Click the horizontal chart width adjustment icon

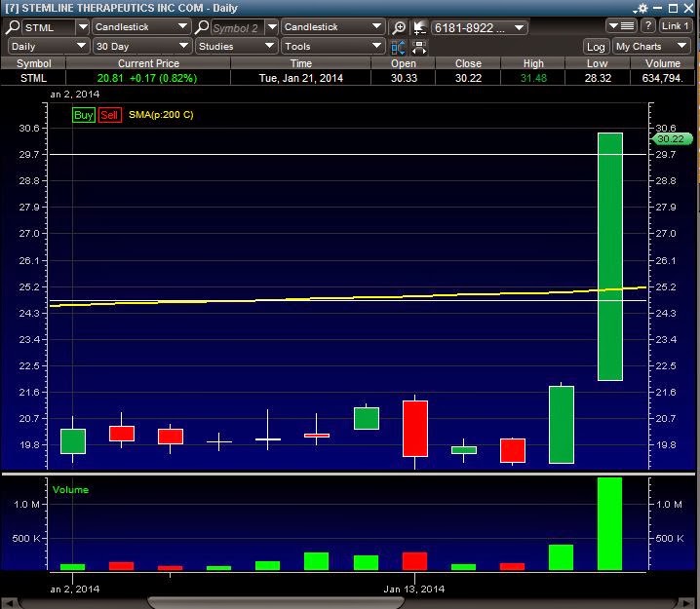[419, 47]
